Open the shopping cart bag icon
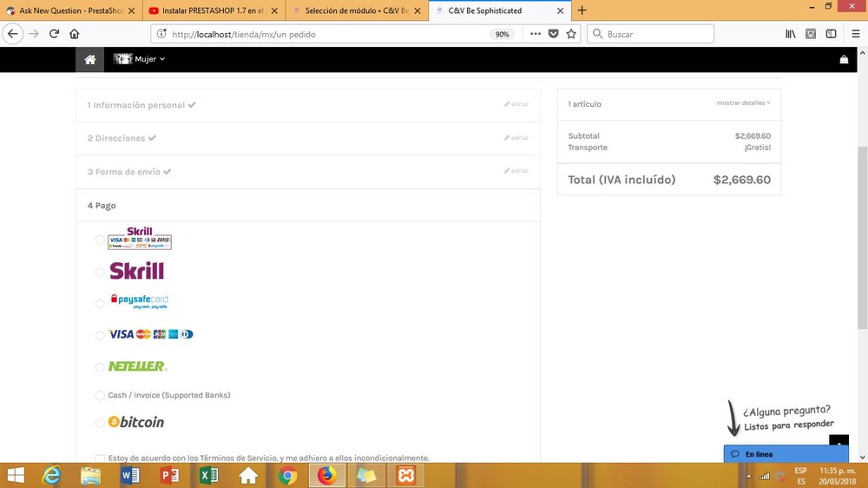The image size is (868, 488). (844, 59)
